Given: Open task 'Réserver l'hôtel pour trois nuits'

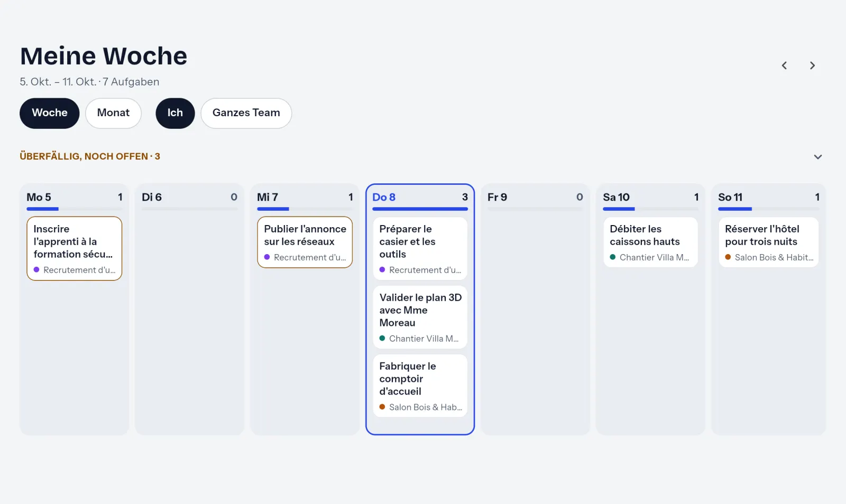Looking at the screenshot, I should 769,242.
